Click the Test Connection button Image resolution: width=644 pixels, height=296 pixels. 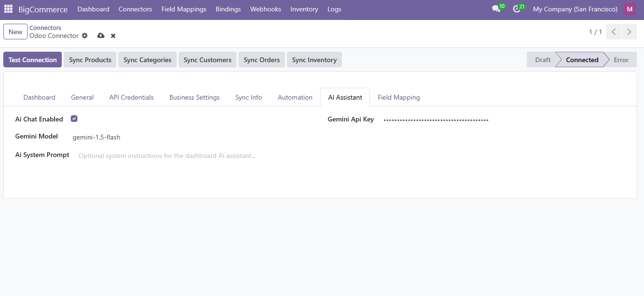click(x=33, y=60)
